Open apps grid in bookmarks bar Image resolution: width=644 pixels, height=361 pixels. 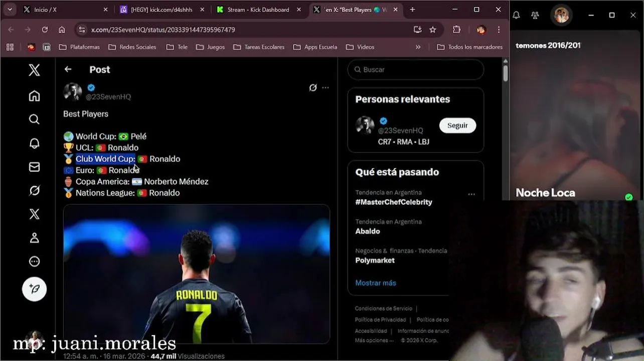pyautogui.click(x=10, y=47)
